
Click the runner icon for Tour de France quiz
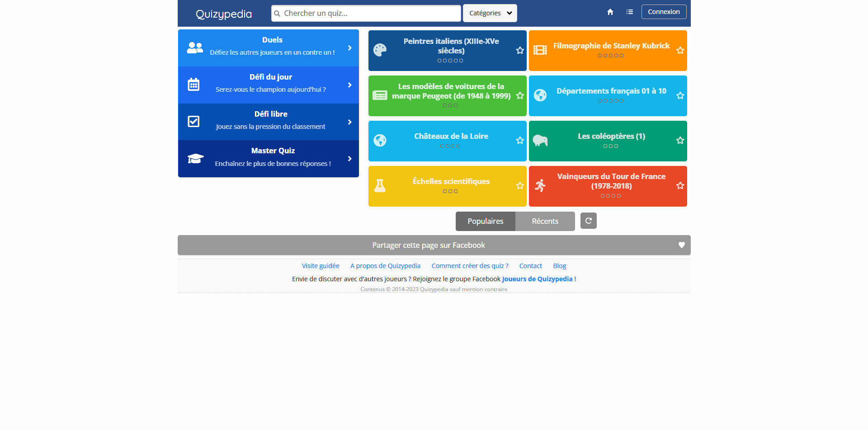(x=540, y=186)
